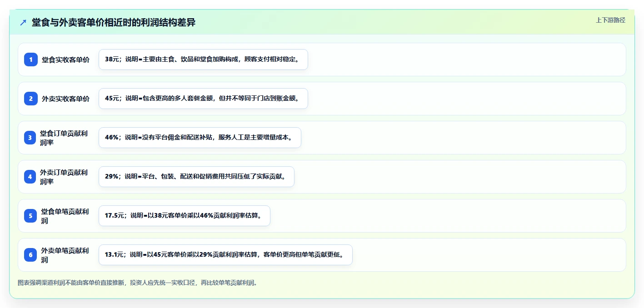Select the 堂食单笔贡献利润 label

click(65, 216)
